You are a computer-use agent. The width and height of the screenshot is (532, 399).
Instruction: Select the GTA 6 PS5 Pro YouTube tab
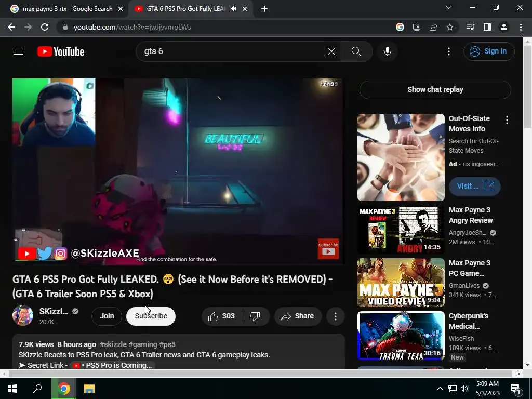(x=185, y=9)
